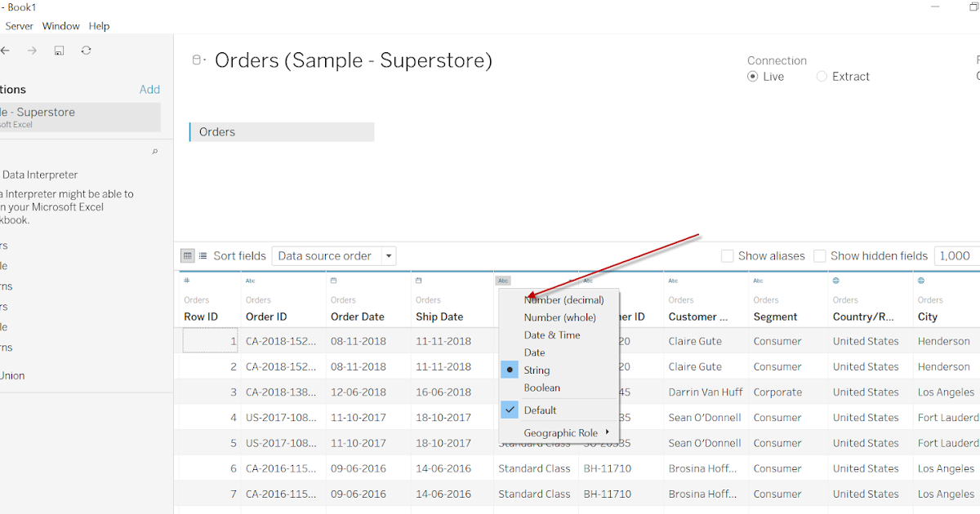Expand the Geographic Role submenu
The width and height of the screenshot is (980, 514).
[559, 432]
